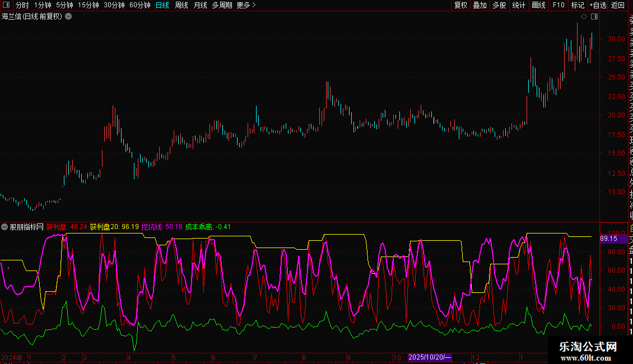Select the 5分钟 period
The width and height of the screenshot is (633, 364).
64,5
